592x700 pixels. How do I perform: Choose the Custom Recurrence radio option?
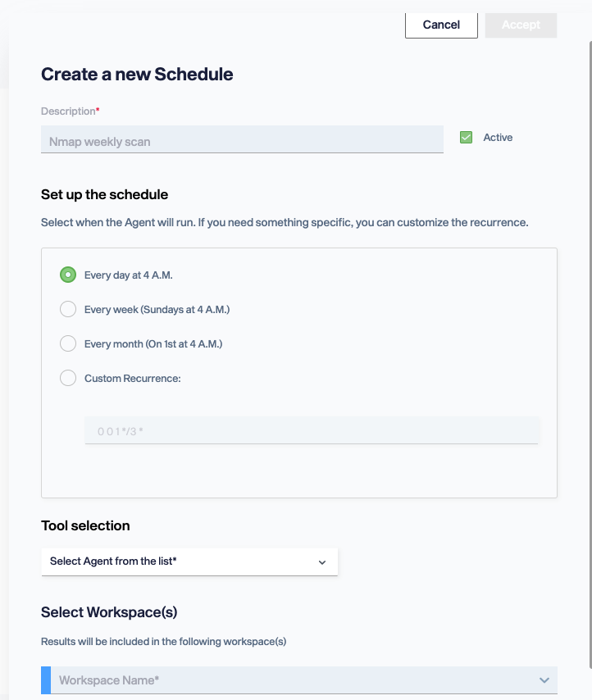point(68,378)
